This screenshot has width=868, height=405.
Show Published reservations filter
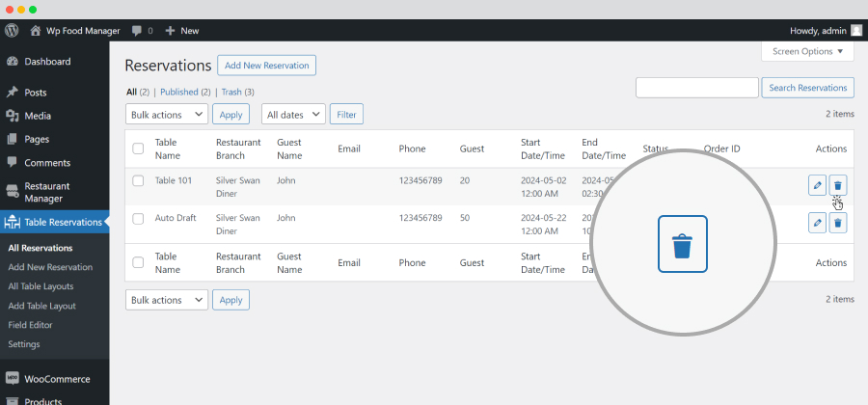pyautogui.click(x=178, y=92)
